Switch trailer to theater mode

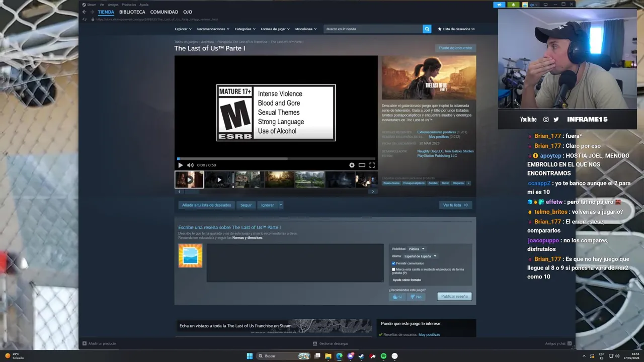(x=362, y=165)
